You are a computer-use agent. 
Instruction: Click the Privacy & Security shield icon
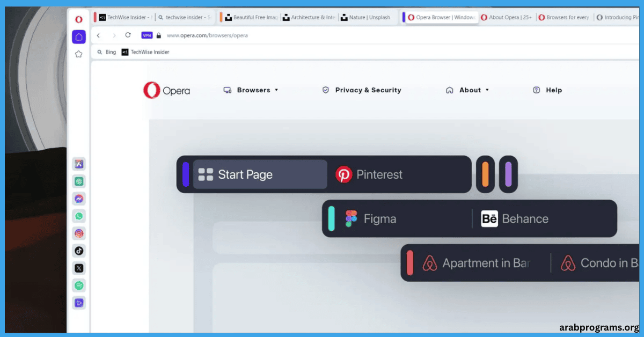[x=325, y=90]
